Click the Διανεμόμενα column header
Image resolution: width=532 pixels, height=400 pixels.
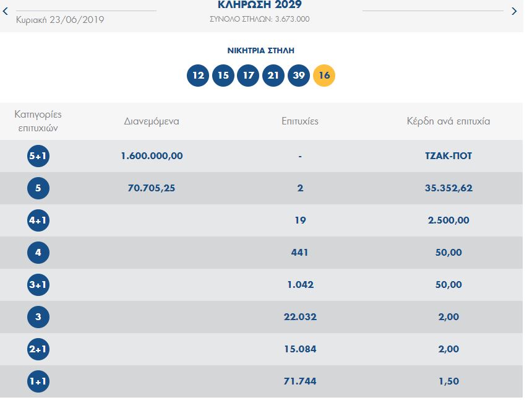tap(152, 121)
